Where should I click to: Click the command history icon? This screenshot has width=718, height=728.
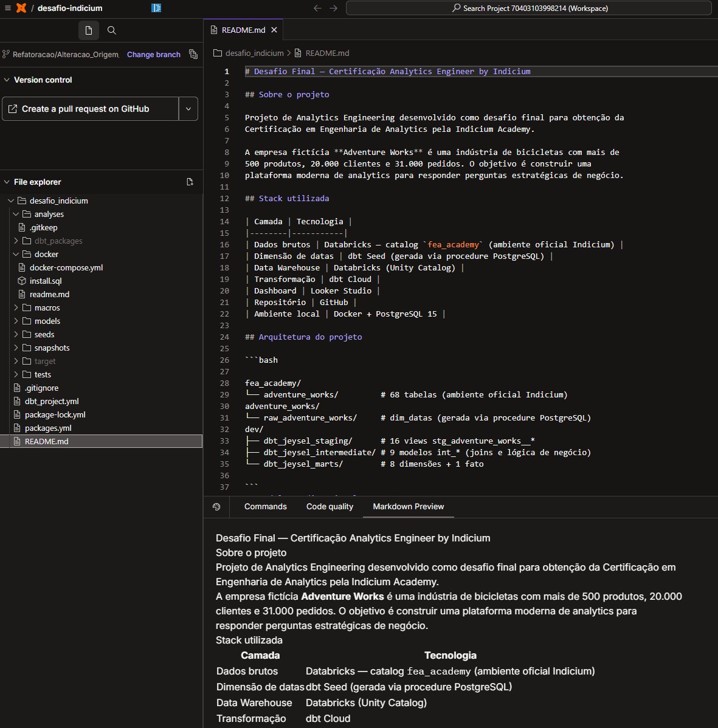click(x=216, y=507)
